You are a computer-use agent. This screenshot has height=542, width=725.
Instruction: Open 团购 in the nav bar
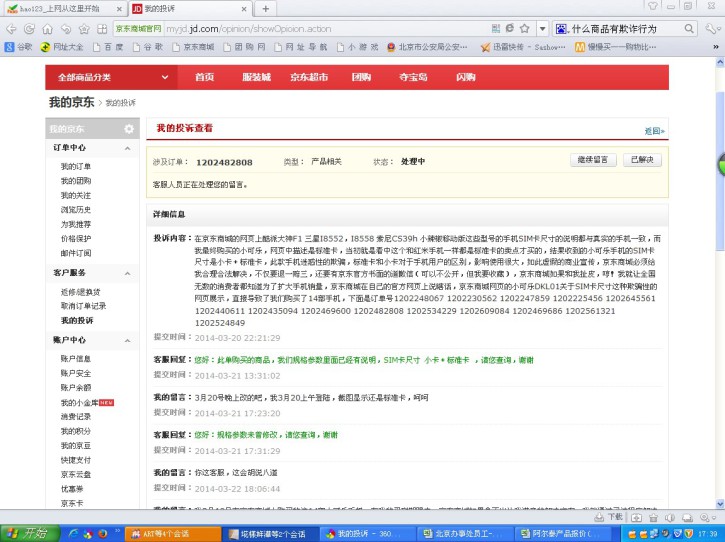tap(361, 77)
